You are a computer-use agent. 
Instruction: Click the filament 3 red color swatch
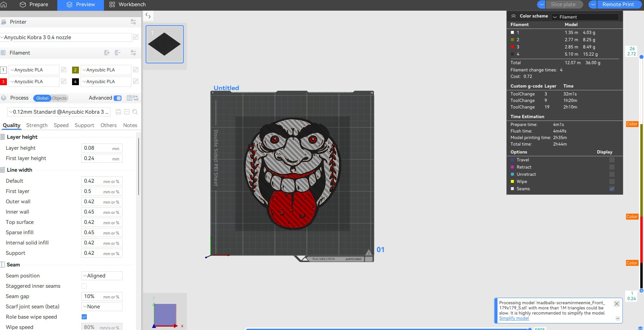[x=3, y=82]
